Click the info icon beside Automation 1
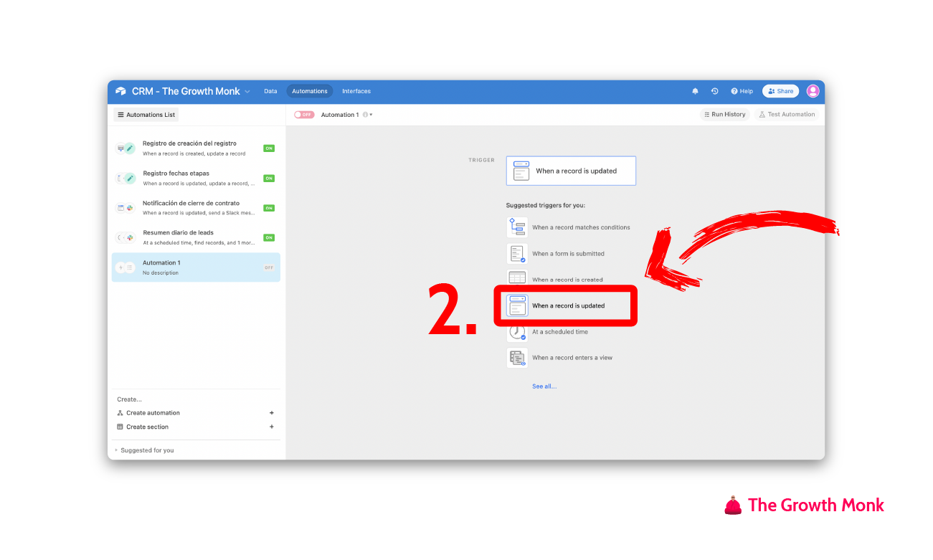Viewport: 933px width, 560px height. click(365, 115)
